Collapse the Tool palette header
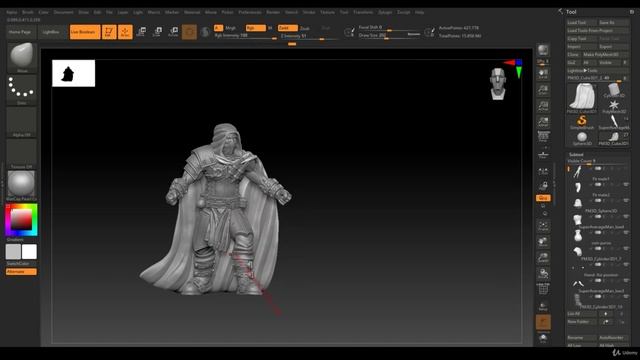Image resolution: width=640 pixels, height=360 pixels. pos(571,12)
